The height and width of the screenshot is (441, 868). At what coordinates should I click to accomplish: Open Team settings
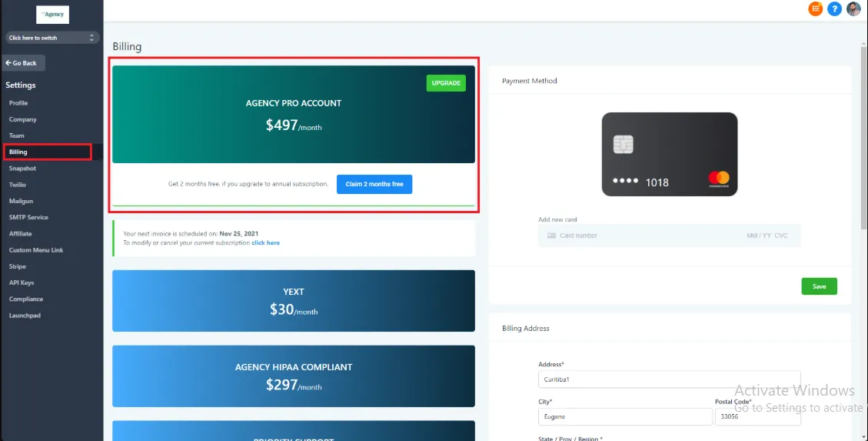pyautogui.click(x=17, y=135)
